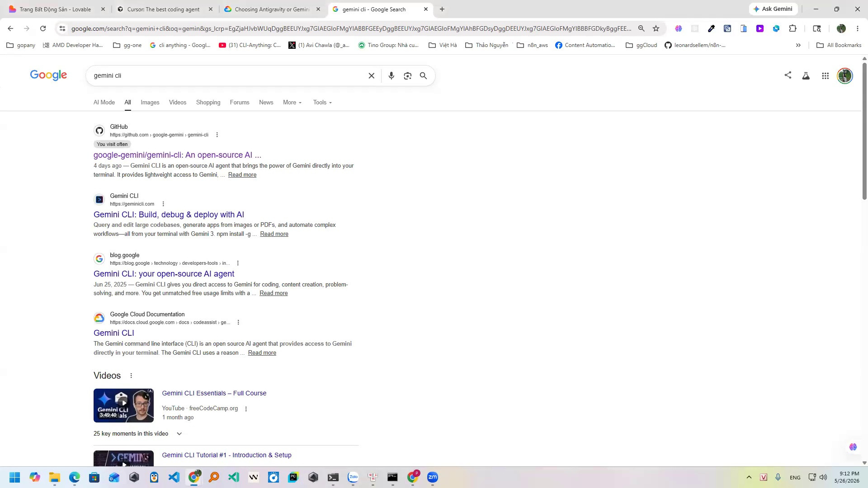Click the Gemini CLI Essentials video thumbnail
Image resolution: width=868 pixels, height=488 pixels.
tap(123, 405)
